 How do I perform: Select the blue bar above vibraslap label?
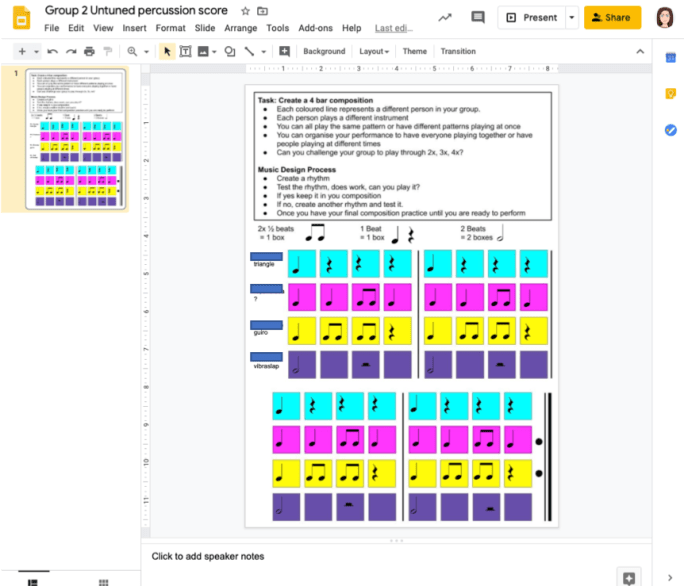pos(266,357)
